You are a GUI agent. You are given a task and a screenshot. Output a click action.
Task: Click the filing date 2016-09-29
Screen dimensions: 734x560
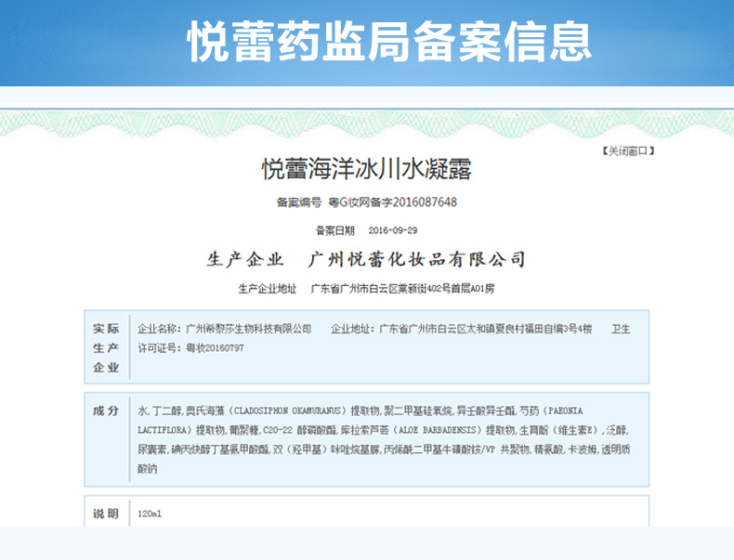[x=393, y=230]
